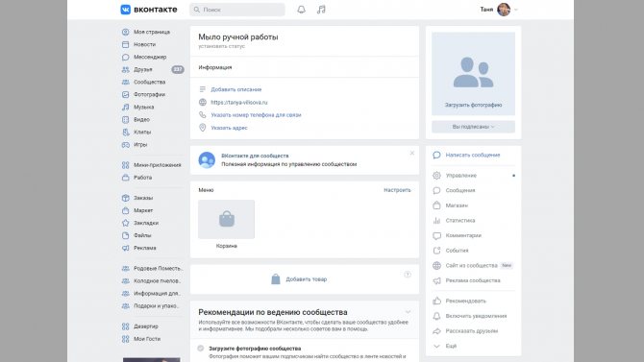Click the Игры gamepad icon

126,144
